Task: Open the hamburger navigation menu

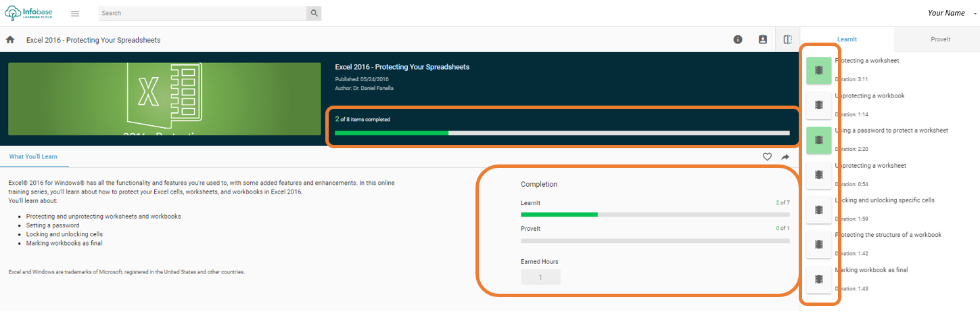Action: pyautogui.click(x=75, y=14)
